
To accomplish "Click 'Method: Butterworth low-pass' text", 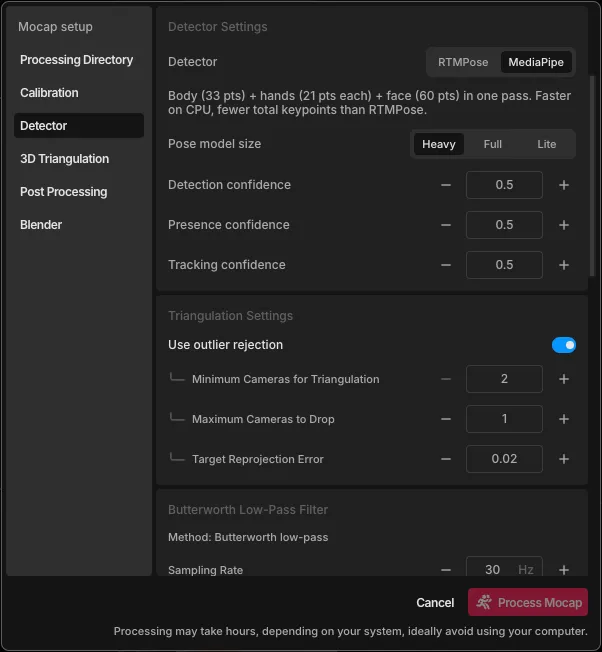I will click(248, 537).
